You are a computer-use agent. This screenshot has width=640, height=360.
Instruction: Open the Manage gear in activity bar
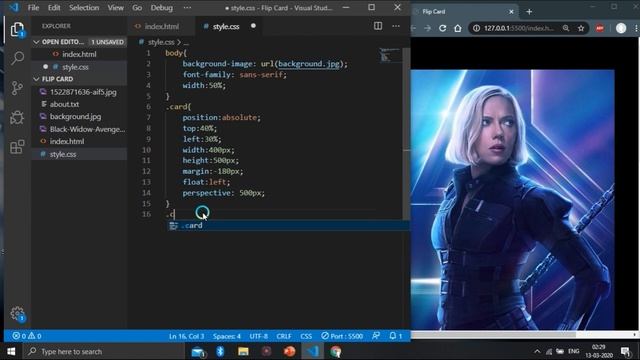17,313
